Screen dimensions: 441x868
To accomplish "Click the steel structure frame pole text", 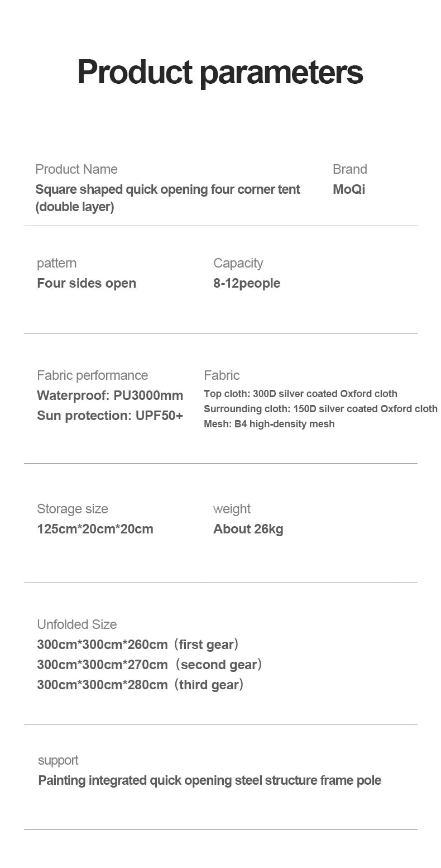I will pyautogui.click(x=209, y=780).
